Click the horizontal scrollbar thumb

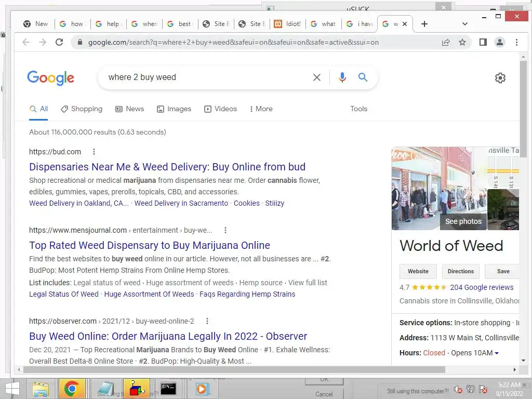[x=234, y=369]
